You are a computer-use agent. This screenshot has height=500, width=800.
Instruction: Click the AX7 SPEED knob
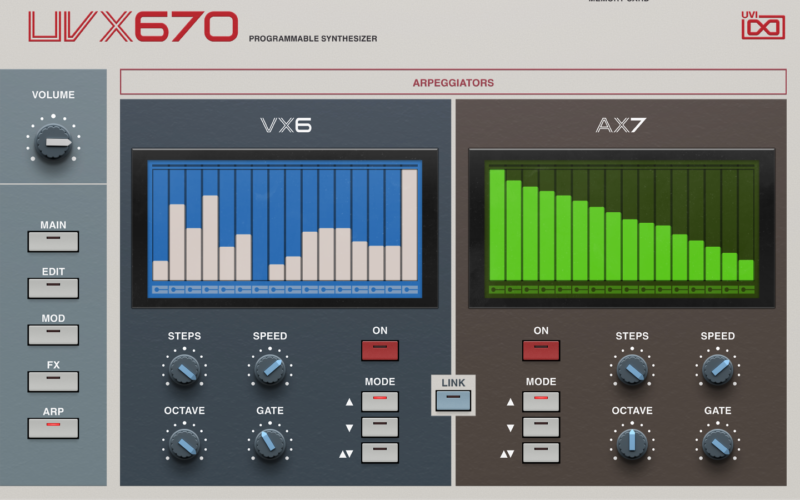pyautogui.click(x=717, y=370)
